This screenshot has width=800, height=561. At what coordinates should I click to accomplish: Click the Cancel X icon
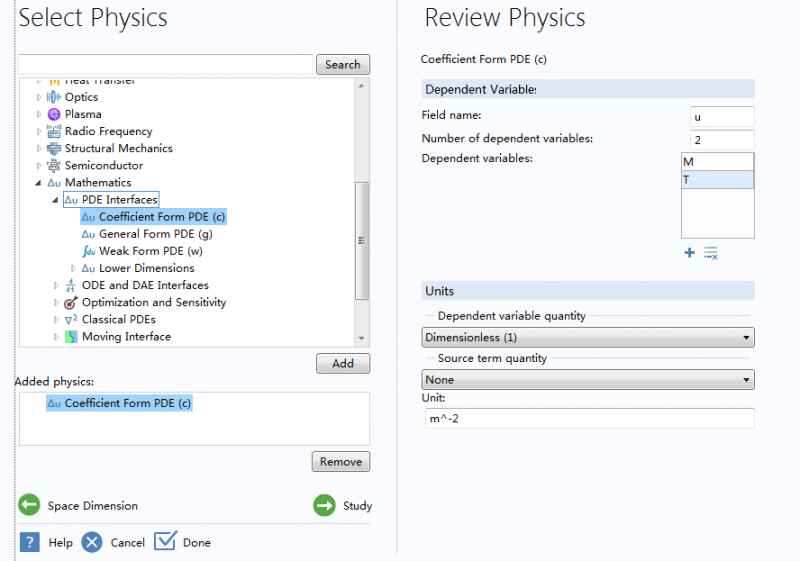point(92,542)
